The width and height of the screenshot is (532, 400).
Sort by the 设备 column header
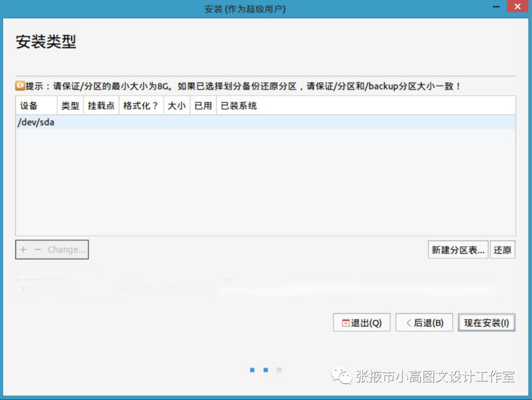[29, 106]
